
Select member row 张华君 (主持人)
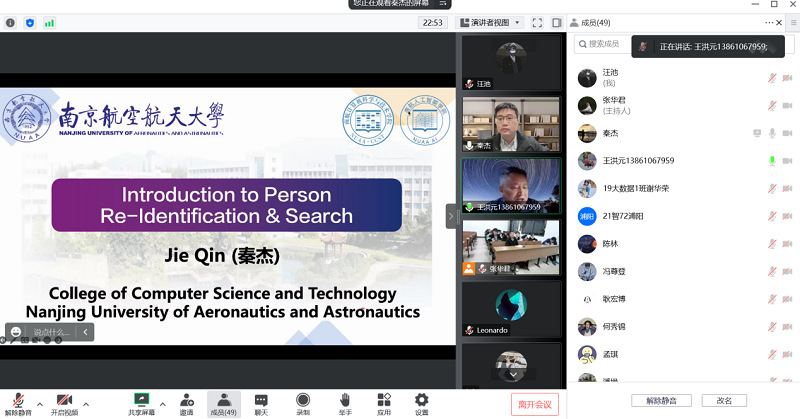click(x=683, y=105)
